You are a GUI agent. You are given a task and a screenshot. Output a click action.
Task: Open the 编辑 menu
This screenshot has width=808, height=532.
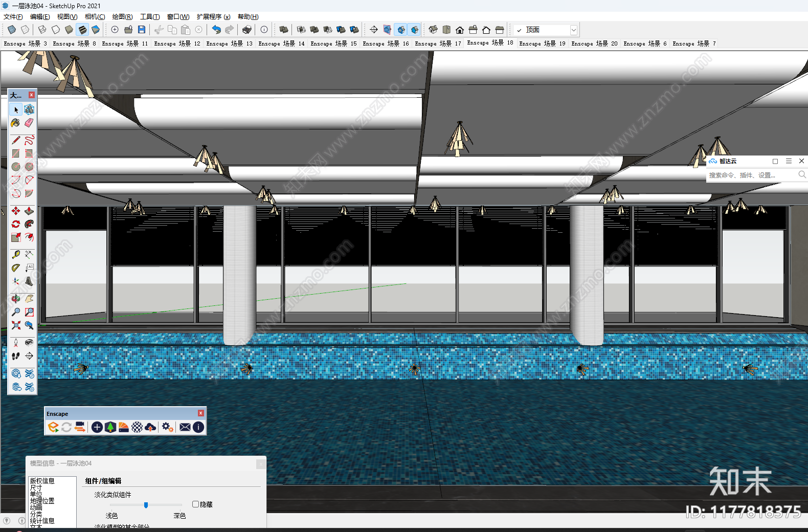coord(40,17)
